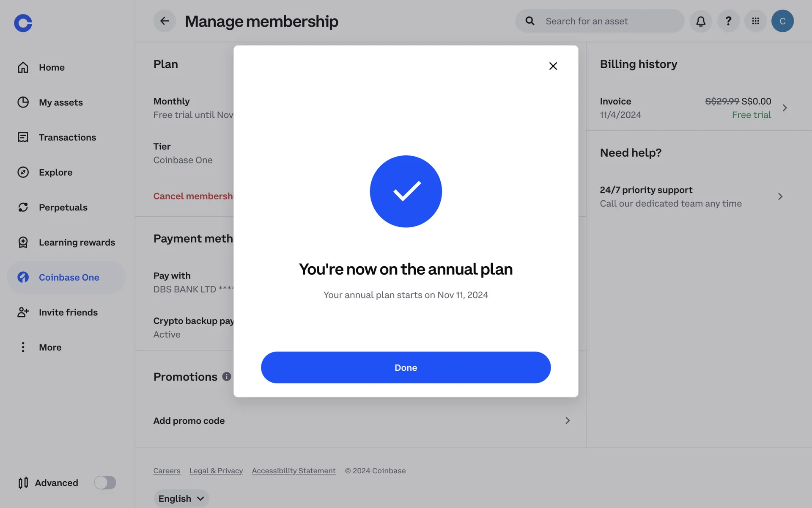Open the apps grid icon

coord(755,21)
